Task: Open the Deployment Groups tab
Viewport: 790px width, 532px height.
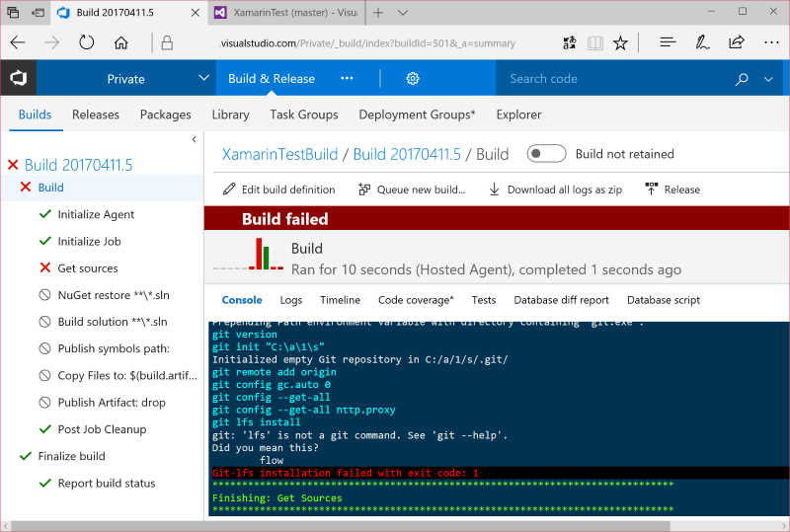Action: (417, 114)
